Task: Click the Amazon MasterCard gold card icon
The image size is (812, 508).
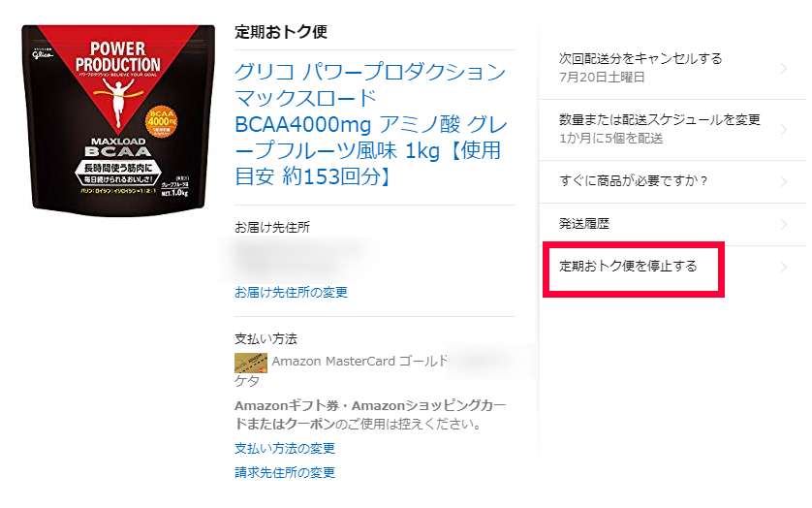Action: [x=251, y=363]
